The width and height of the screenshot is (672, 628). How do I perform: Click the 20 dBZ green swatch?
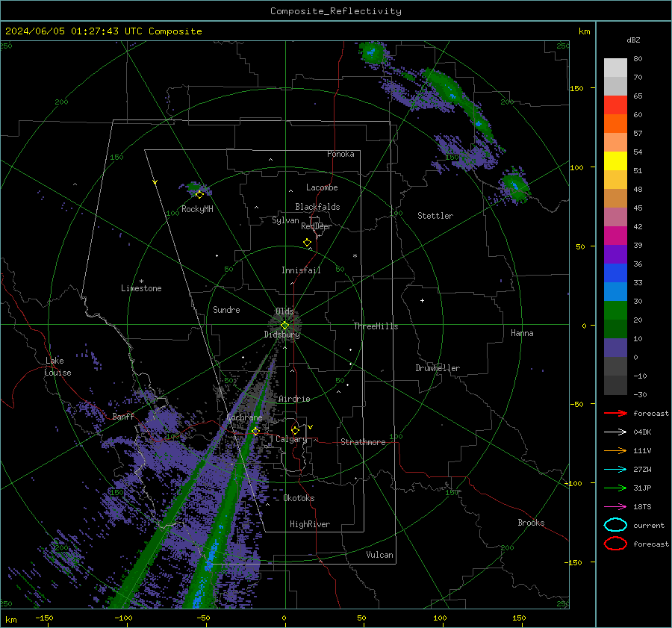(x=615, y=311)
